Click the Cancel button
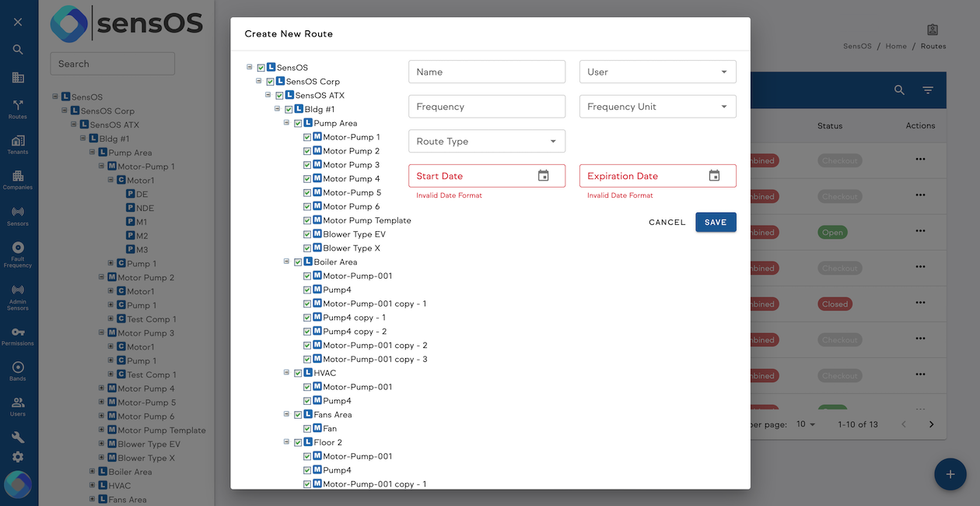This screenshot has width=980, height=506. [667, 223]
